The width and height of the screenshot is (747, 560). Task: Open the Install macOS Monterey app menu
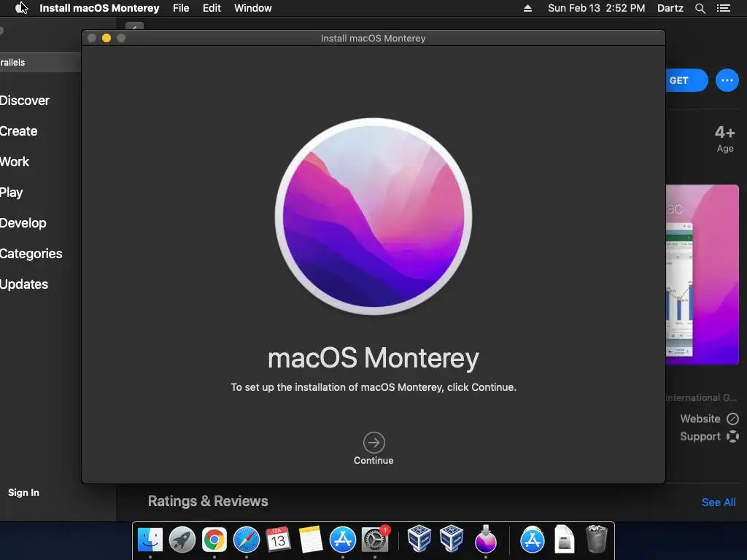99,8
